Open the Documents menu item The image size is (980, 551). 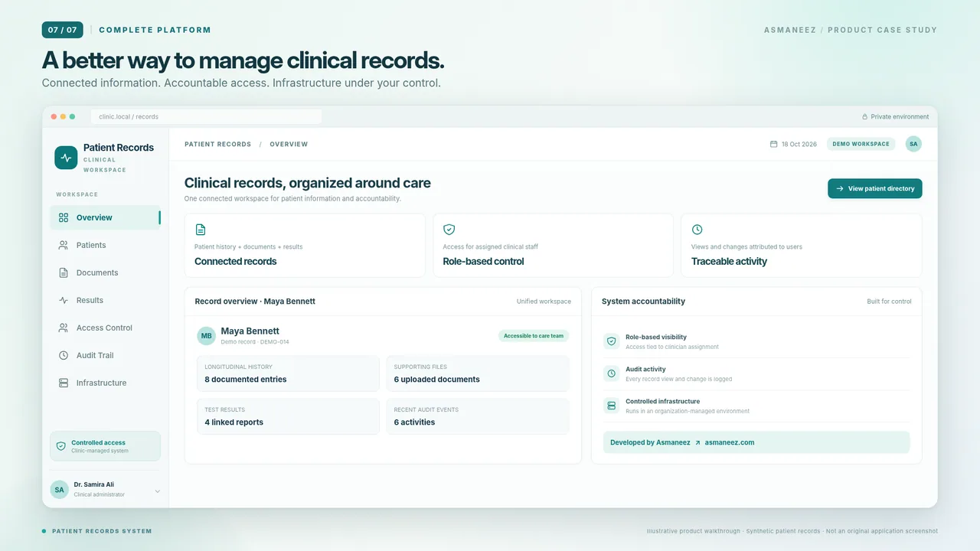coord(106,272)
